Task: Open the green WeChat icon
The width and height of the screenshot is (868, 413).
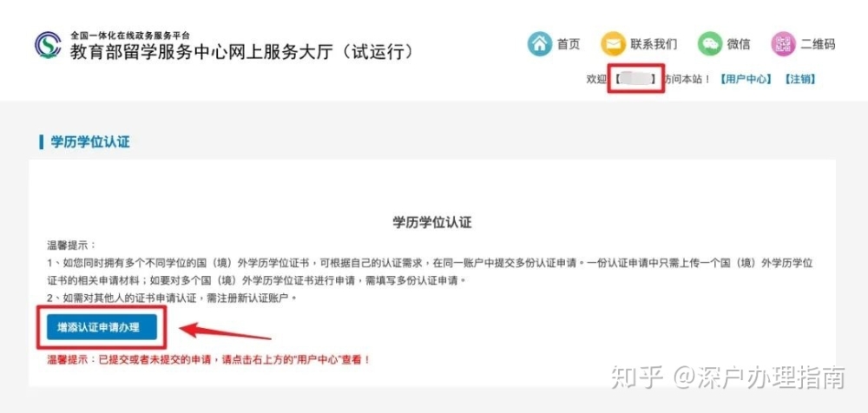Action: pos(710,44)
